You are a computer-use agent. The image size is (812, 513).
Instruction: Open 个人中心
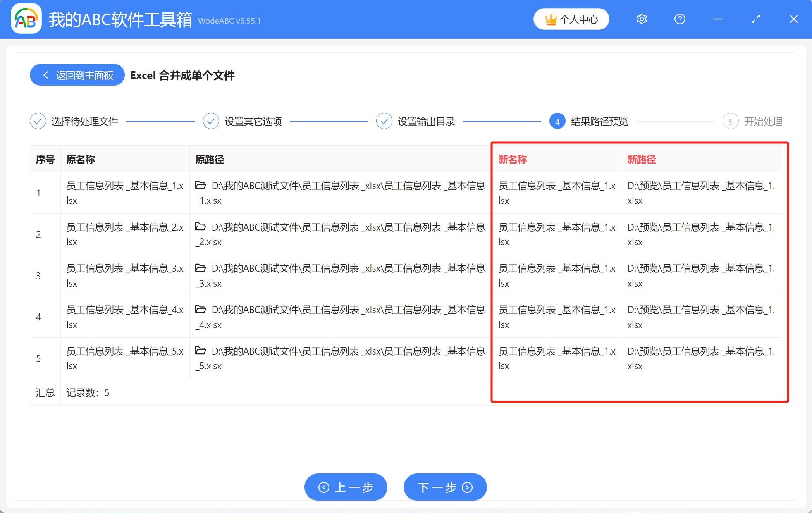click(571, 19)
